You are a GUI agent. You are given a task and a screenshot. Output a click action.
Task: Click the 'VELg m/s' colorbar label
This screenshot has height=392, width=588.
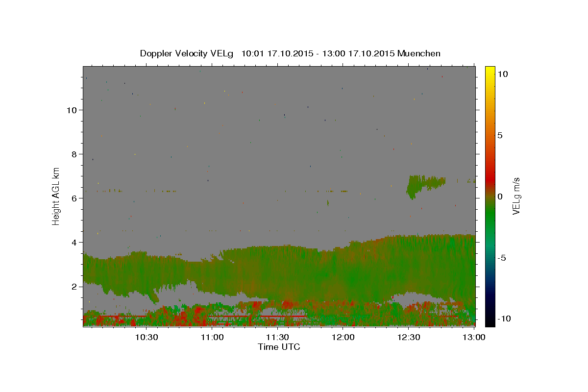point(516,196)
